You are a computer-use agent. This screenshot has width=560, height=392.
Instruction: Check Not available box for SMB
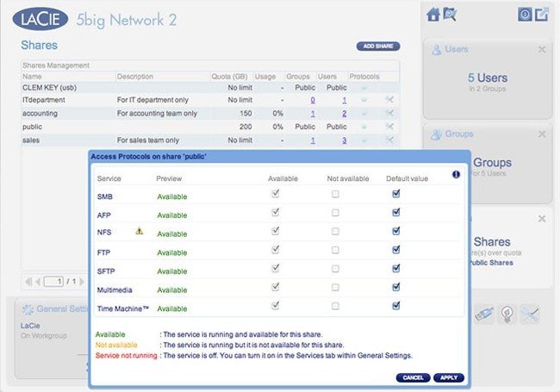[335, 195]
